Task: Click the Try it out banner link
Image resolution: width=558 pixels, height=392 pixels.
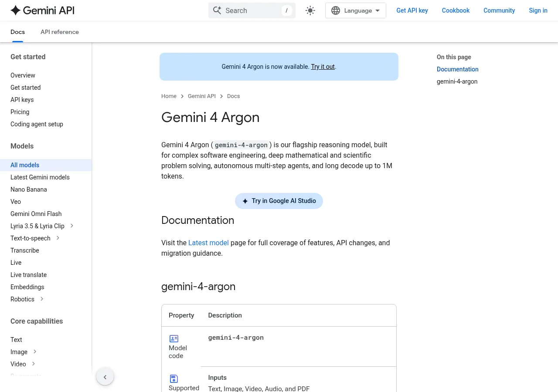Action: click(323, 67)
